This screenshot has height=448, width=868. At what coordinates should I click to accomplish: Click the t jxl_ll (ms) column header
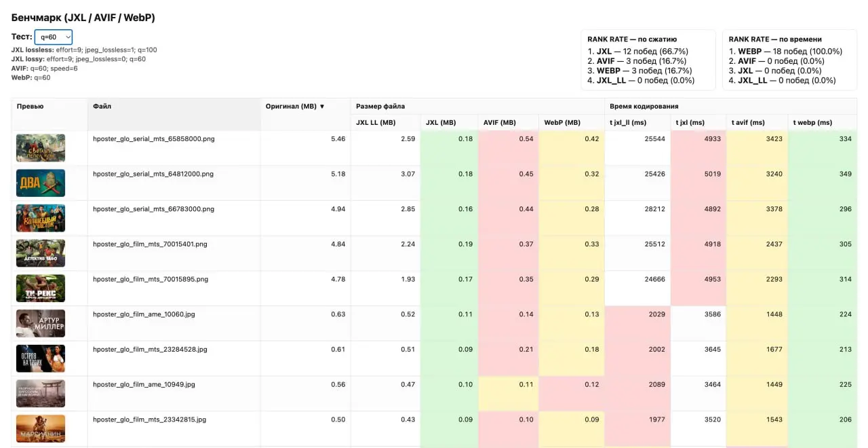pos(628,123)
